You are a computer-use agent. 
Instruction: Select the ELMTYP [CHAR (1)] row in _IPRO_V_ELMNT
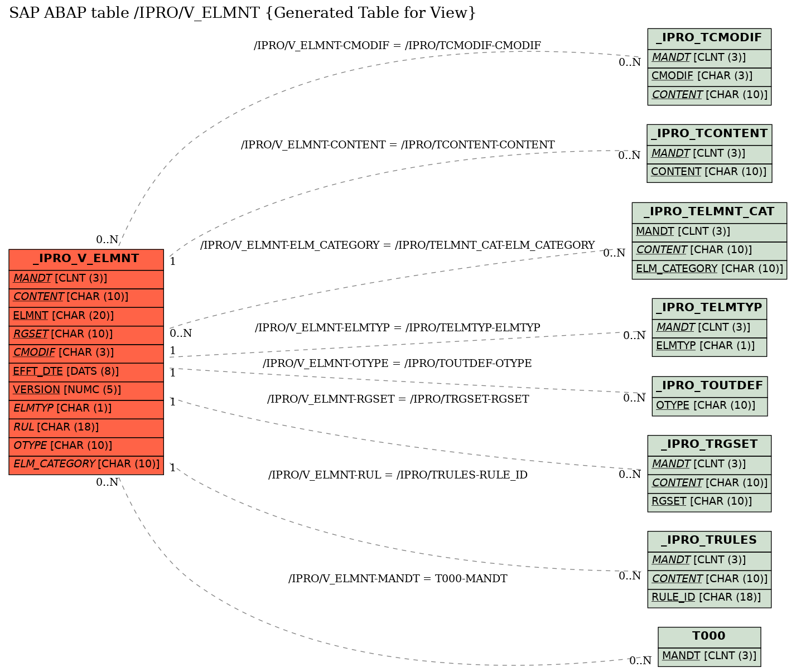pos(86,409)
